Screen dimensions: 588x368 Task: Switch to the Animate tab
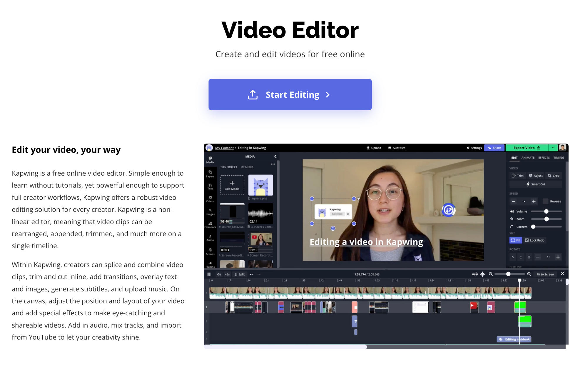click(x=528, y=158)
